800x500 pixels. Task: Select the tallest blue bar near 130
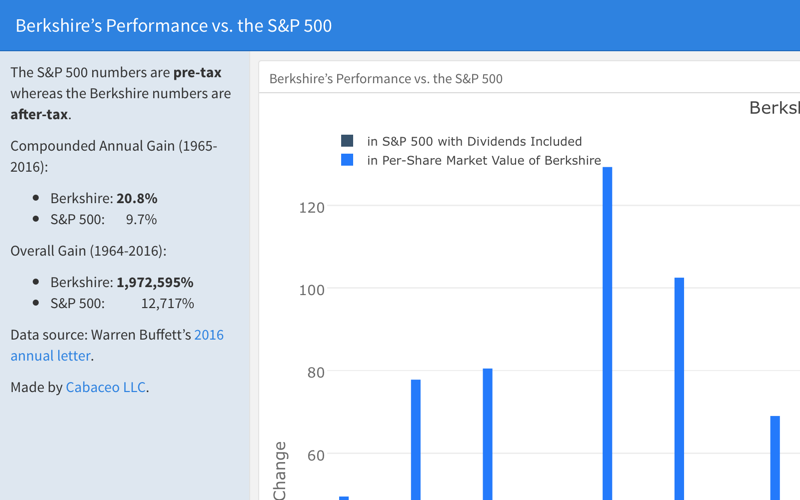(607, 333)
